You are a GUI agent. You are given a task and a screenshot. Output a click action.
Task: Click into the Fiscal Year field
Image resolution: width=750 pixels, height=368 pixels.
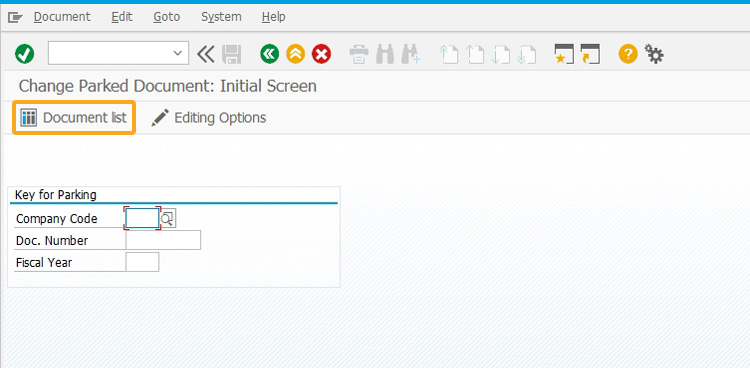tap(142, 262)
